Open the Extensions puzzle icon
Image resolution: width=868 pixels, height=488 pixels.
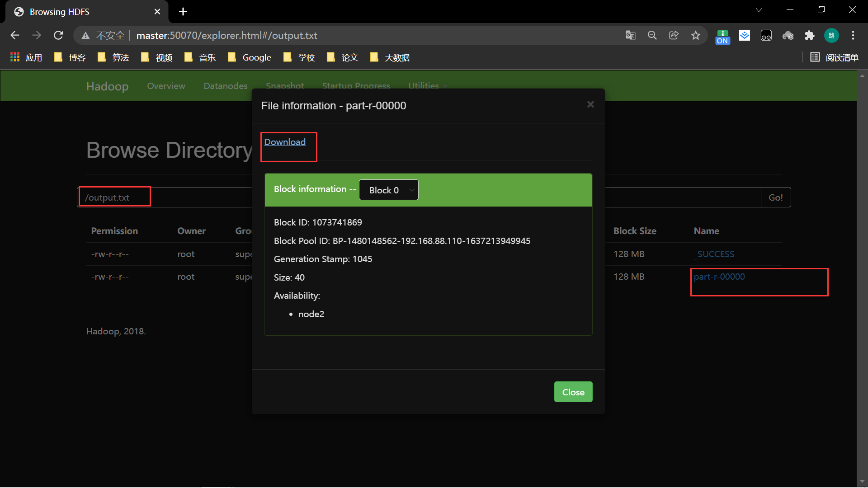(809, 35)
